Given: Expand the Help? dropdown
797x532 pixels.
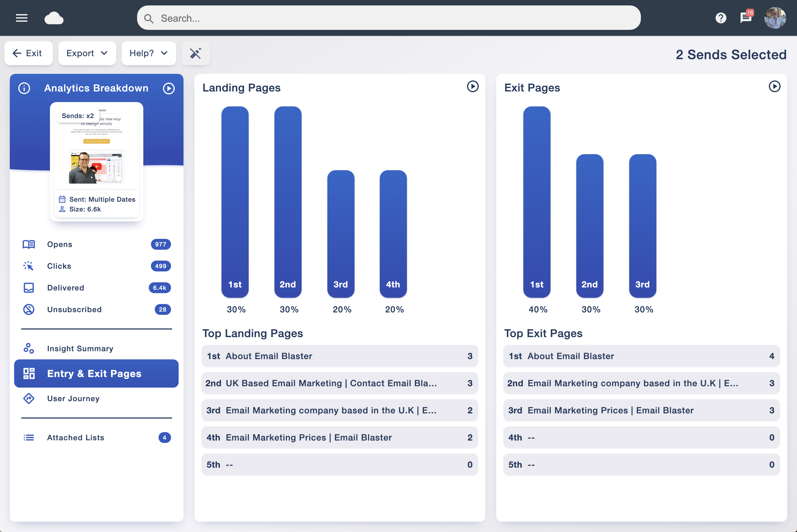Looking at the screenshot, I should (148, 53).
